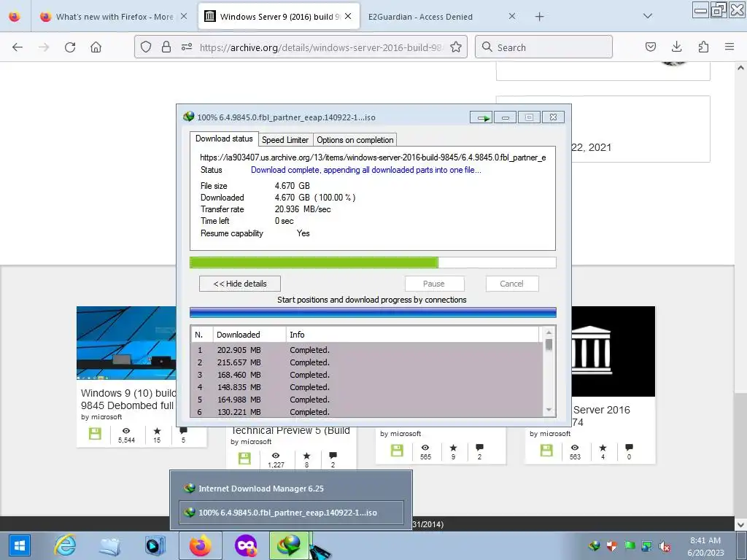Image resolution: width=747 pixels, height=560 pixels.
Task: Open the Firefox hamburger application menu
Action: [729, 47]
